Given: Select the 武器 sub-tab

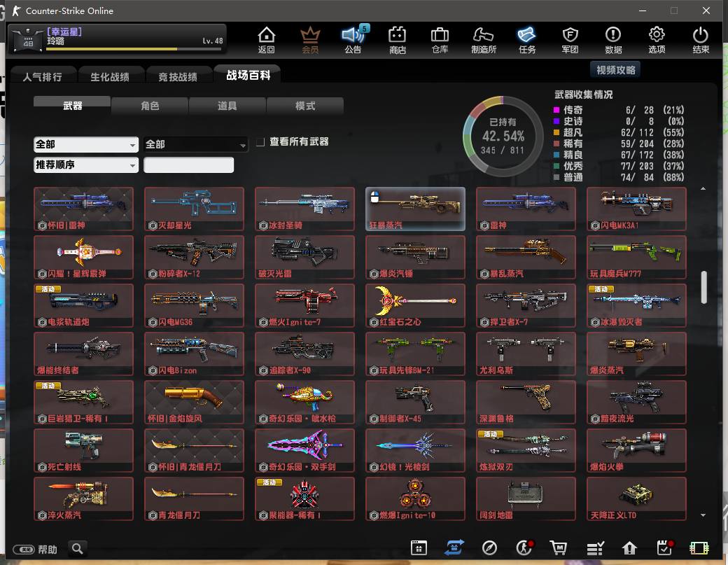Looking at the screenshot, I should (x=72, y=106).
